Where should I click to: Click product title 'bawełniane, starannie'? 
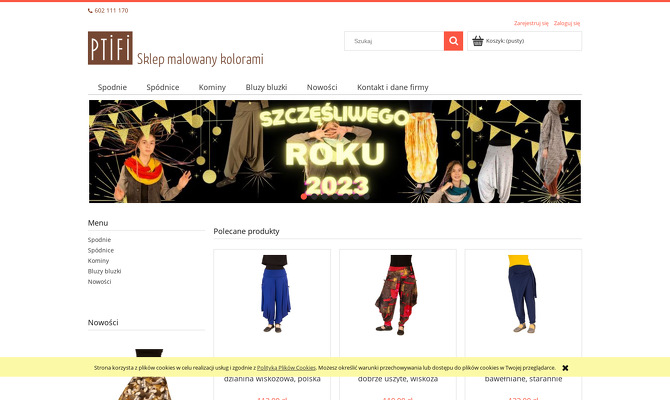tap(523, 379)
